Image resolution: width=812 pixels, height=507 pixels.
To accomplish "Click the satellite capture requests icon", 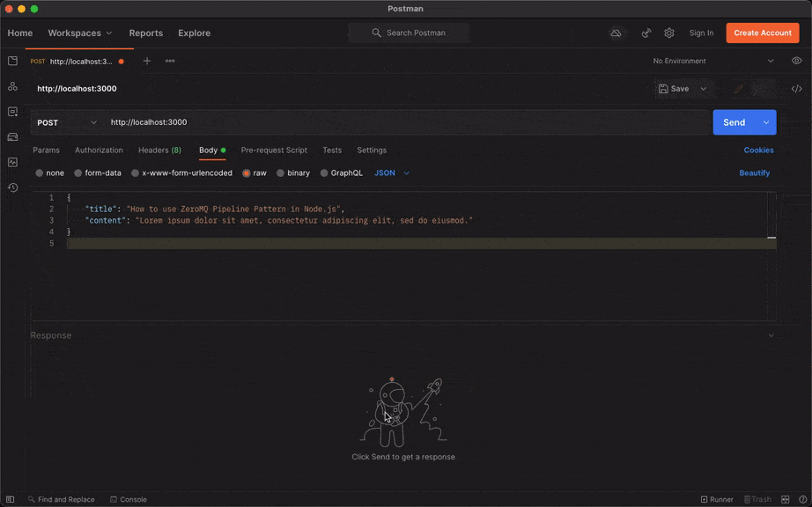I will pos(646,33).
